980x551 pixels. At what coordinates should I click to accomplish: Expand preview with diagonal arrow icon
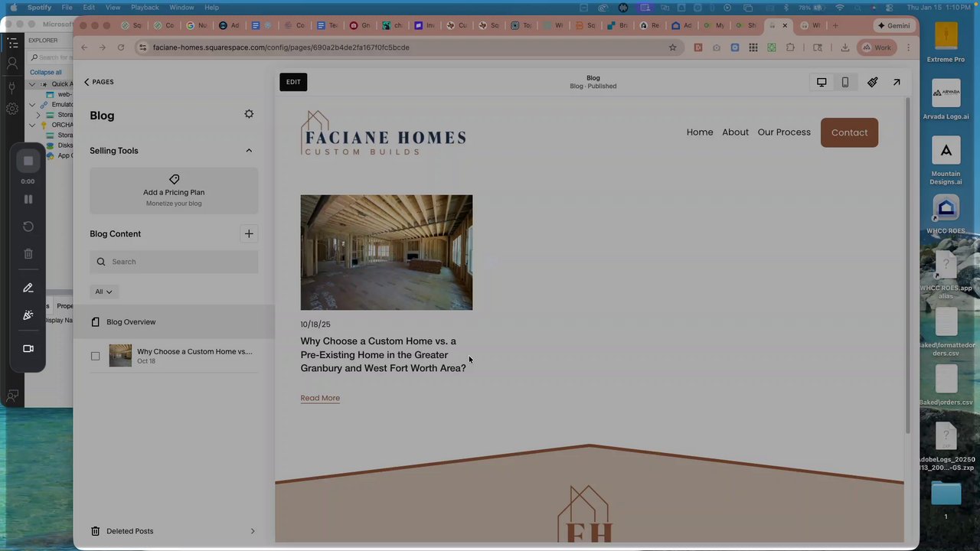tap(897, 82)
